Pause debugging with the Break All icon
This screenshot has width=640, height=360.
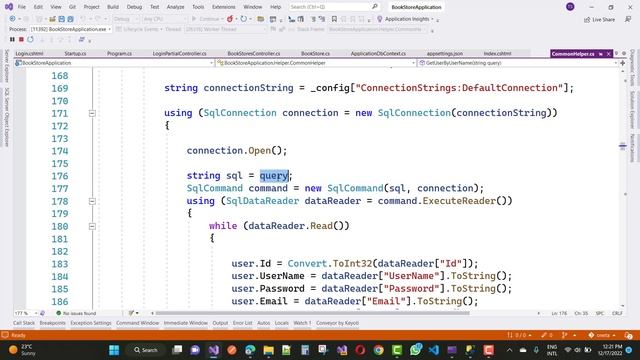12,39
